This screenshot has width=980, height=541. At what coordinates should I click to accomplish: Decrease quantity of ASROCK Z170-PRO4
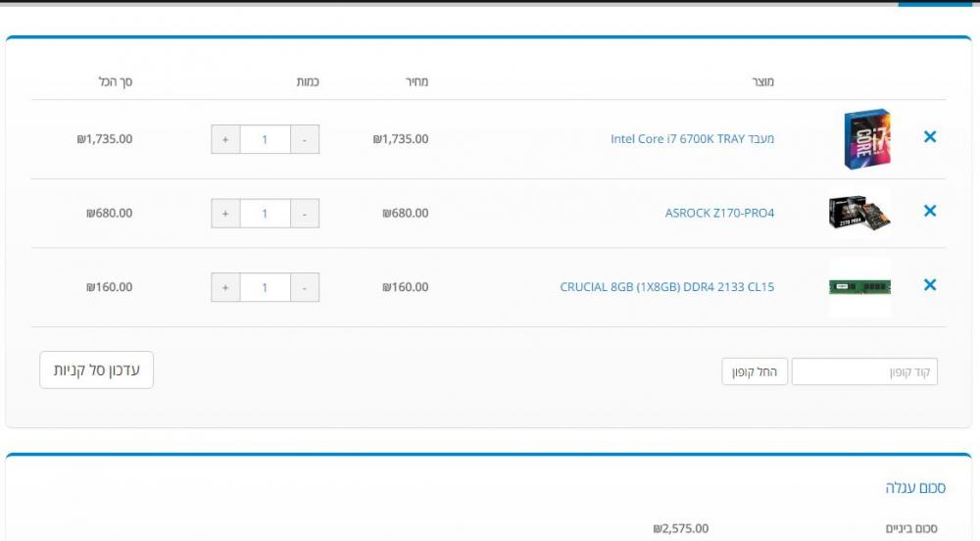coord(305,214)
